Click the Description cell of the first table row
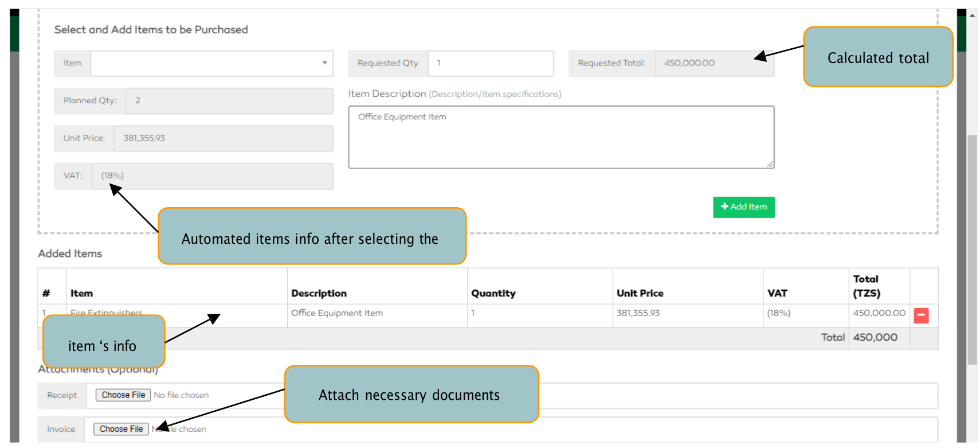This screenshot has height=448, width=980. [x=337, y=313]
